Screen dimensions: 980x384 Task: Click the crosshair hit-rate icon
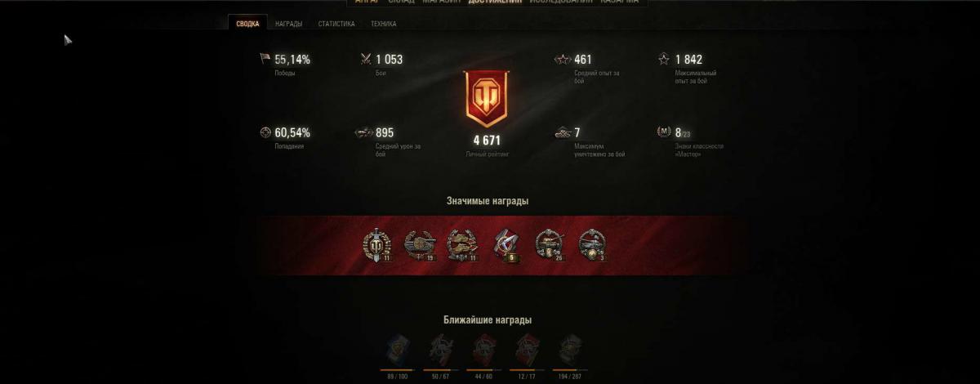[x=265, y=132]
